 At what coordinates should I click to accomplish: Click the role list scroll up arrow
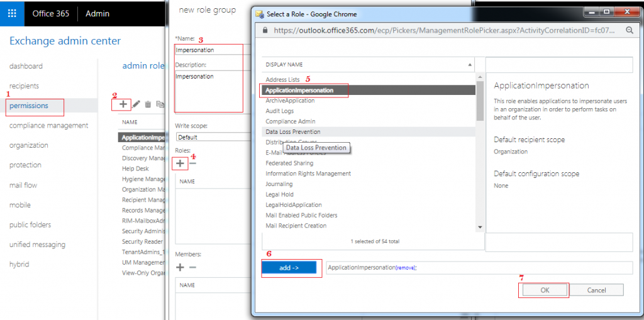[480, 77]
